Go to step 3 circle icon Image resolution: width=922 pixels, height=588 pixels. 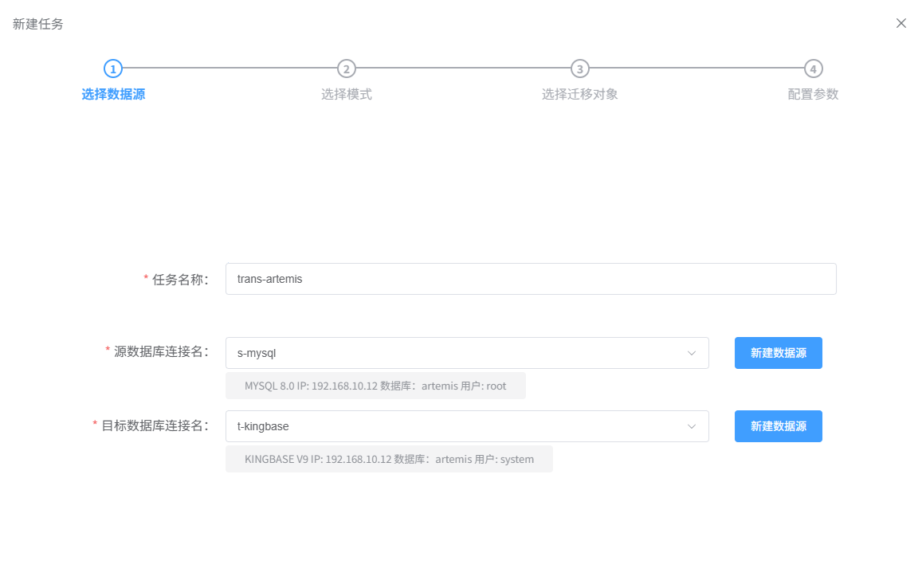[x=580, y=69]
